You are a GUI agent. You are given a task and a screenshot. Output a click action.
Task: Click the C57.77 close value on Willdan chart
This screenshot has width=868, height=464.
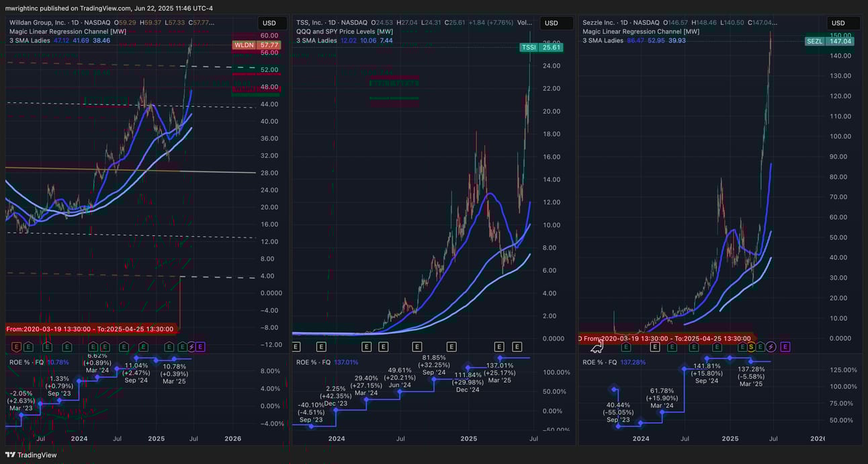[201, 22]
